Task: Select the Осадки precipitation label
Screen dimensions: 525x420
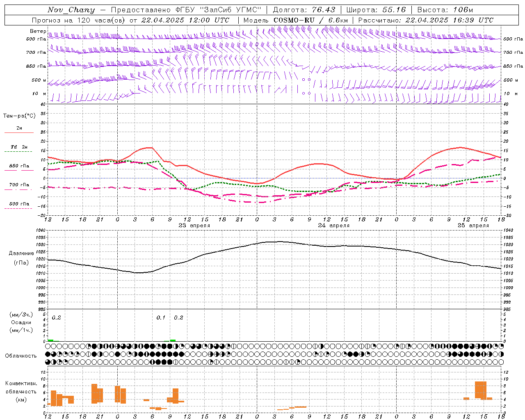Action: pyautogui.click(x=21, y=322)
